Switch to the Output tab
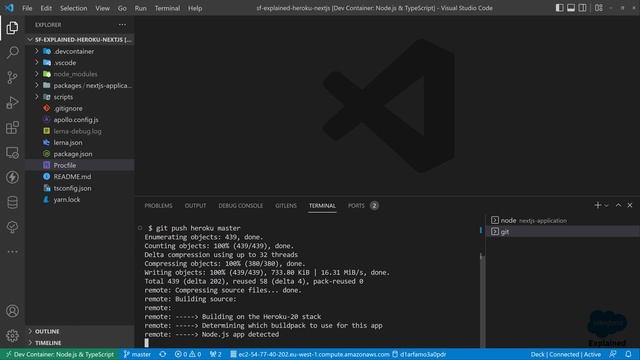This screenshot has width=640, height=360. (196, 206)
